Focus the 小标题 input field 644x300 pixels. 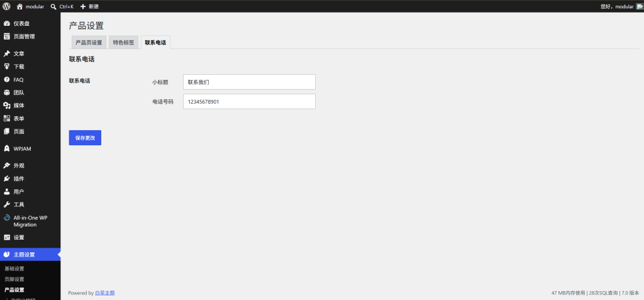tap(249, 82)
